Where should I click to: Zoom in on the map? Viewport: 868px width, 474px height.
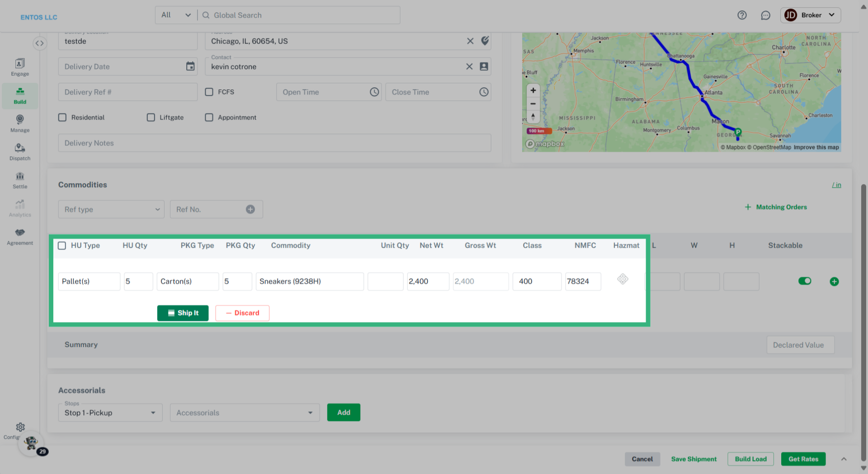[x=533, y=90]
